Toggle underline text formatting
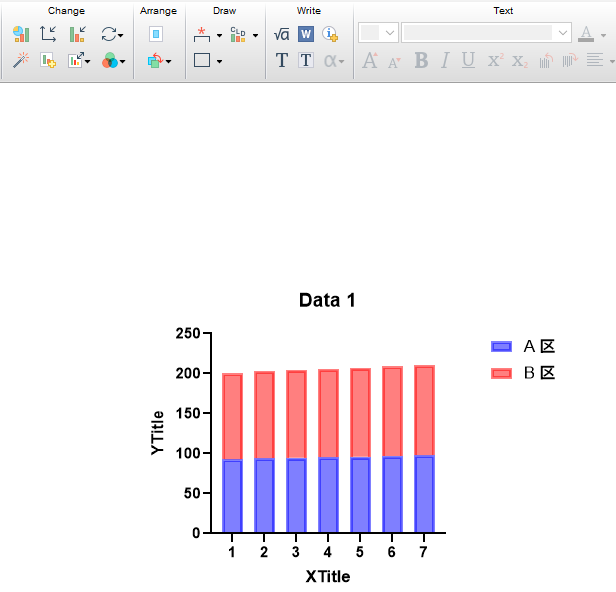 click(468, 61)
